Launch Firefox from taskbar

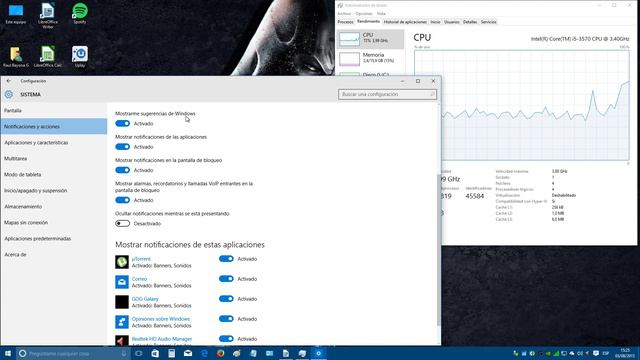(220, 353)
